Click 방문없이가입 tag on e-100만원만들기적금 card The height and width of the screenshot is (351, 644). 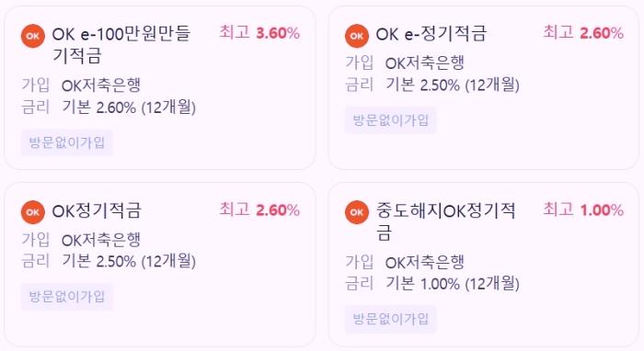coord(67,142)
